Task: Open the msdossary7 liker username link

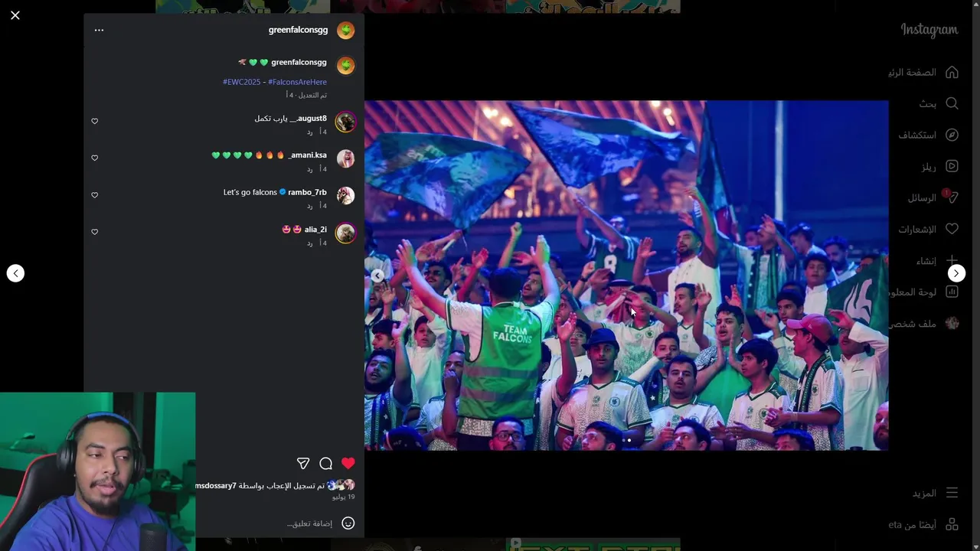Action: click(x=217, y=486)
